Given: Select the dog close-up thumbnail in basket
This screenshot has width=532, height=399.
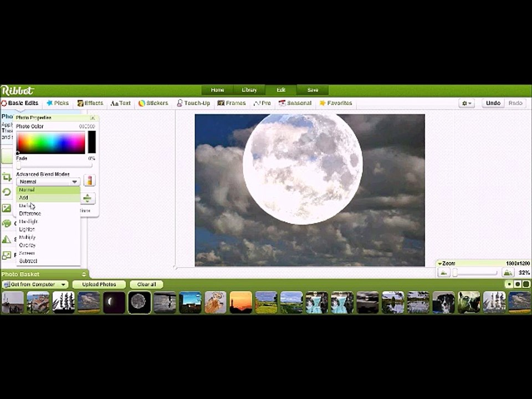Looking at the screenshot, I should pyautogui.click(x=443, y=302).
